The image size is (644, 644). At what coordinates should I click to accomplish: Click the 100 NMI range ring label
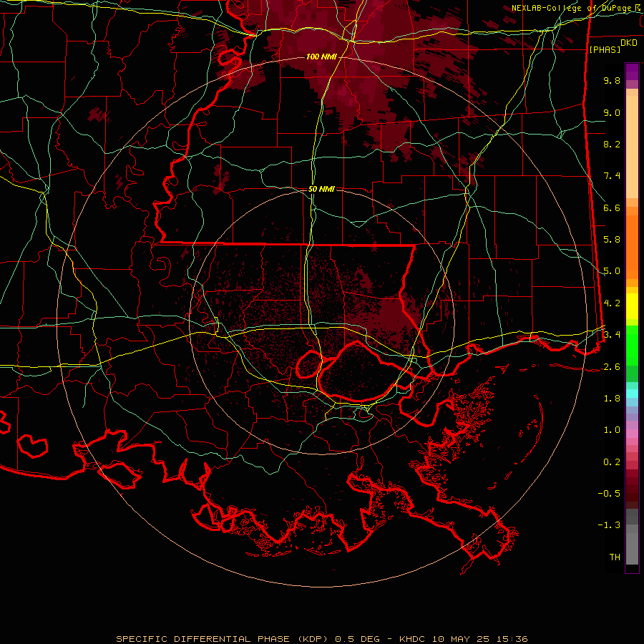click(321, 57)
